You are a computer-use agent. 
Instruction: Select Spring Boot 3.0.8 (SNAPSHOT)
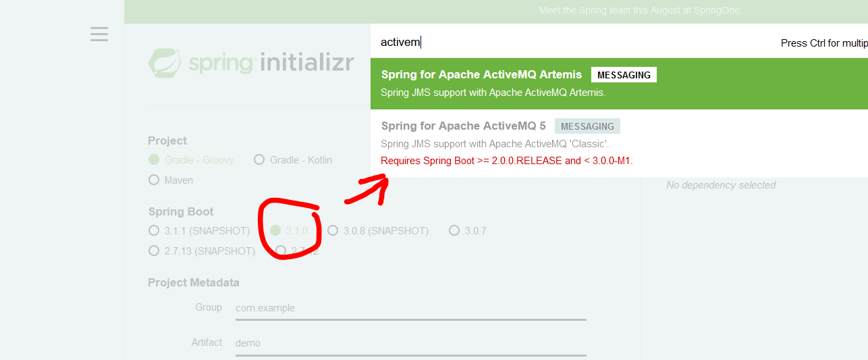click(378, 231)
